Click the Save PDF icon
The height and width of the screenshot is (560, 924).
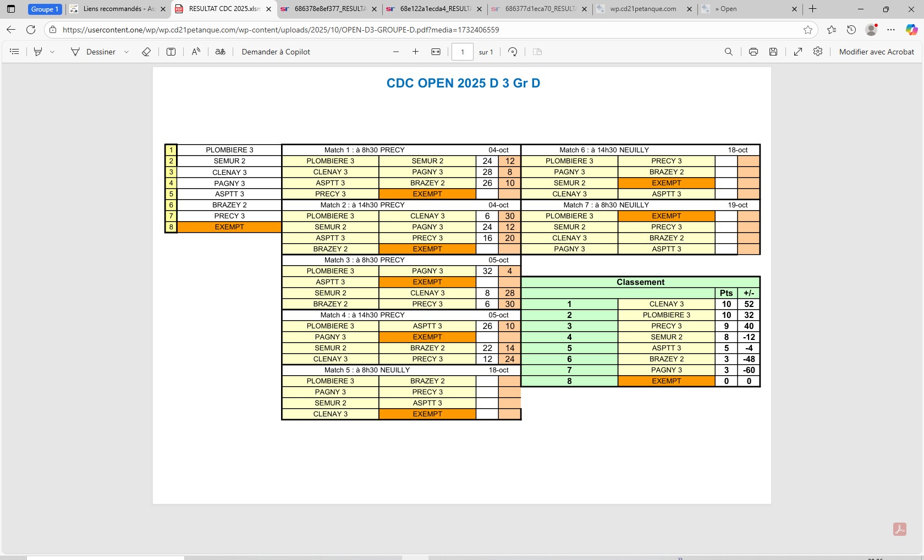click(773, 52)
